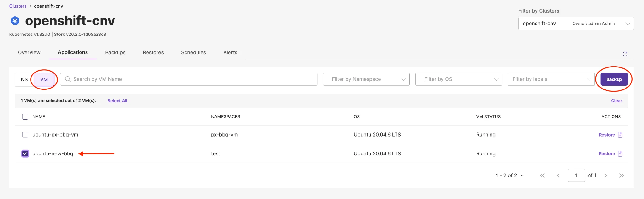The image size is (644, 199).
Task: Open the Clusters breadcrumb link
Action: pos(18,6)
